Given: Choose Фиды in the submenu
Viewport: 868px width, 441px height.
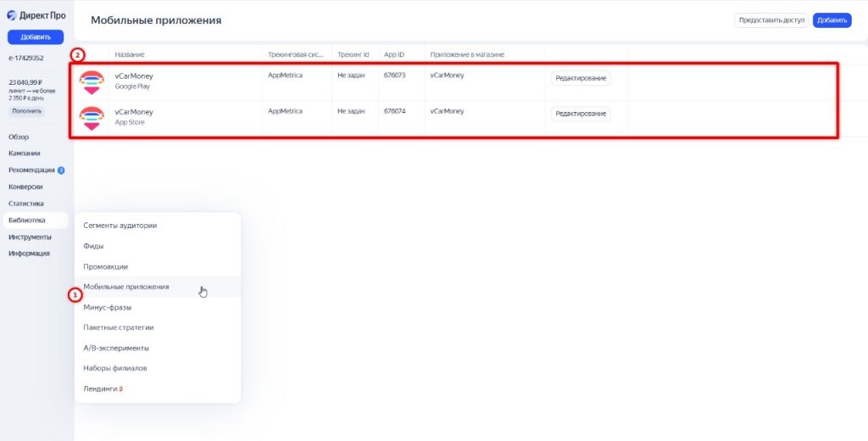Looking at the screenshot, I should point(157,246).
